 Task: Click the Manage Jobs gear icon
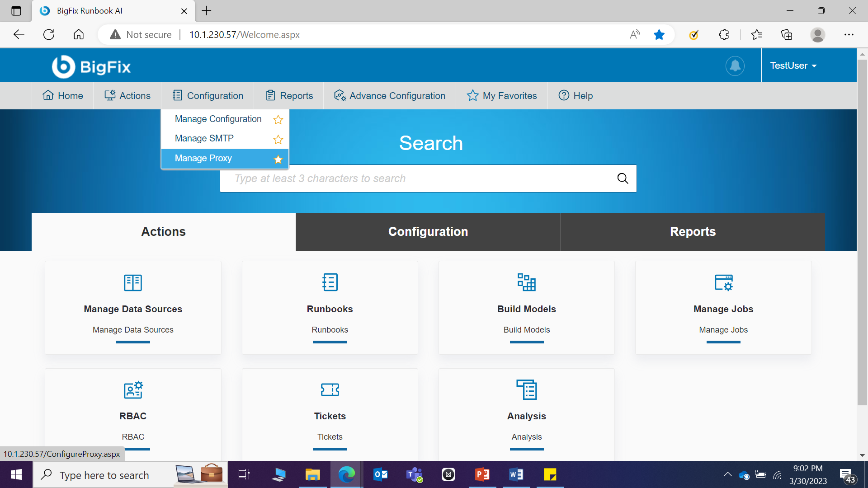click(x=723, y=283)
